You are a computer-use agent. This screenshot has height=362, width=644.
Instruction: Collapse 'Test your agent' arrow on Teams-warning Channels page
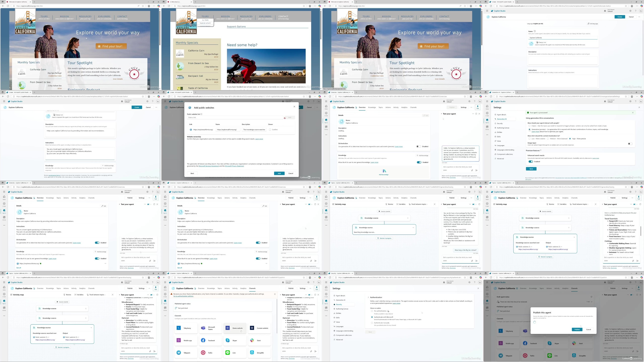coord(280,295)
